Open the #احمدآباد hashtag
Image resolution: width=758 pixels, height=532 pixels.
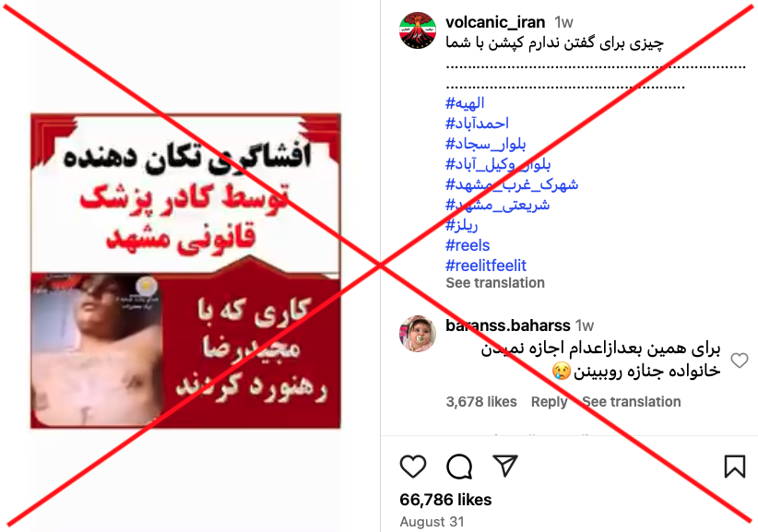477,124
